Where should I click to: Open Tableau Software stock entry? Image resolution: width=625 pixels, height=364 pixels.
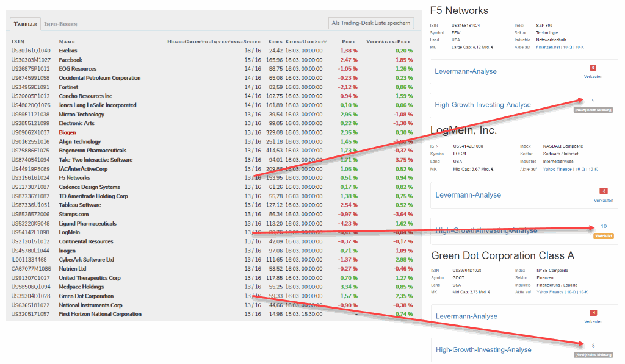(x=80, y=205)
